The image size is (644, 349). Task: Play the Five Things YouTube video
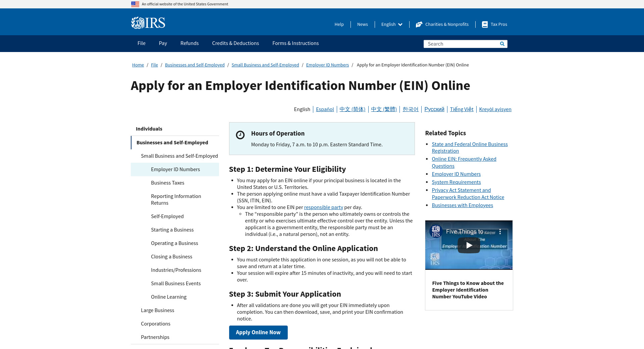pos(469,245)
